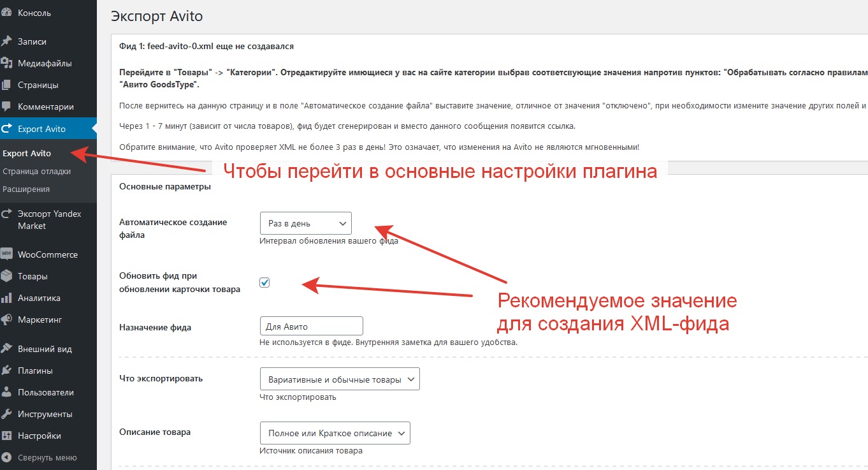Screen dimensions: 868x470
Task: Click the Товары box icon
Action: 6,276
